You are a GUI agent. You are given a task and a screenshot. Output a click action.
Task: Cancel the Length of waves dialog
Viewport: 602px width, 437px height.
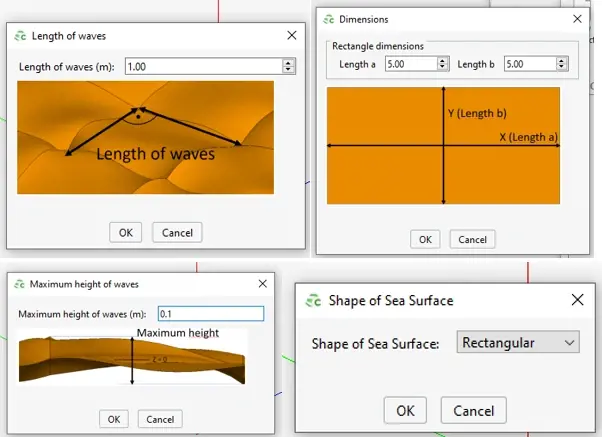click(177, 232)
